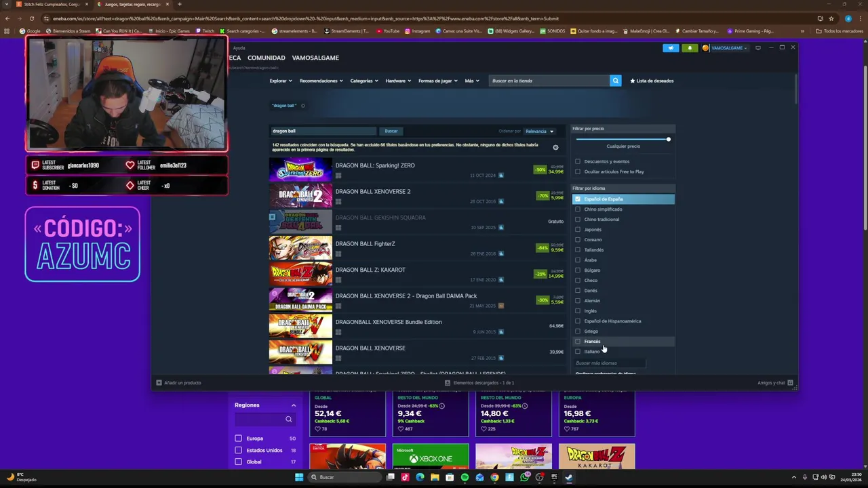
Task: Enable Ocultar artículos Free to Play
Action: [x=578, y=171]
